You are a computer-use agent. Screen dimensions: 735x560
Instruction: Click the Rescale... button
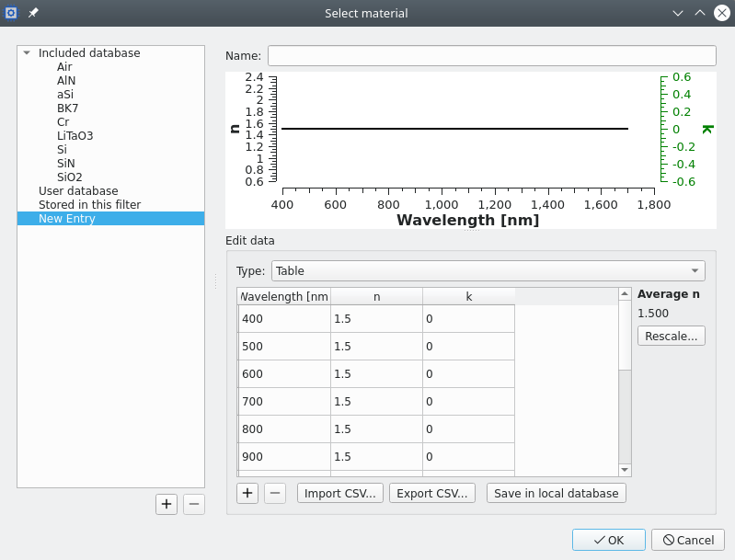pos(672,336)
